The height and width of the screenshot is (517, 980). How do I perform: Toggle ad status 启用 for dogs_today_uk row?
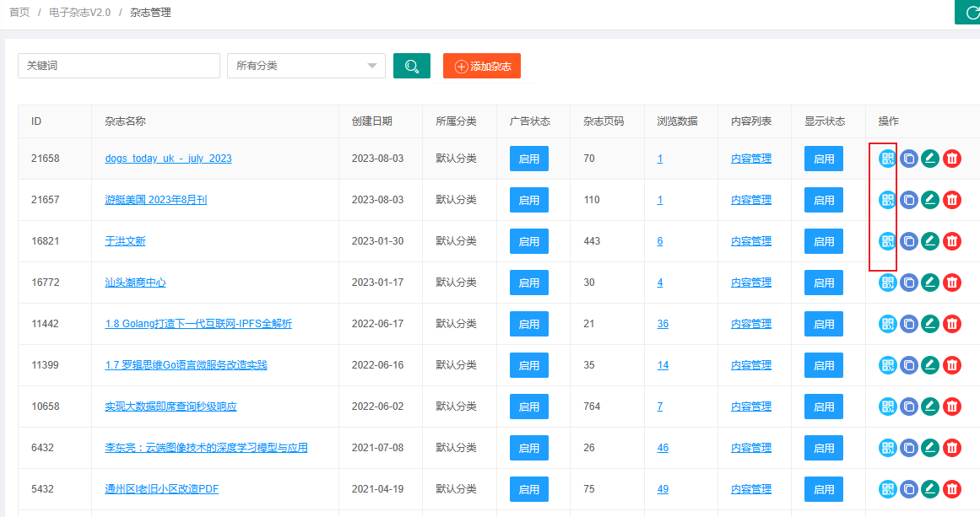coord(529,159)
